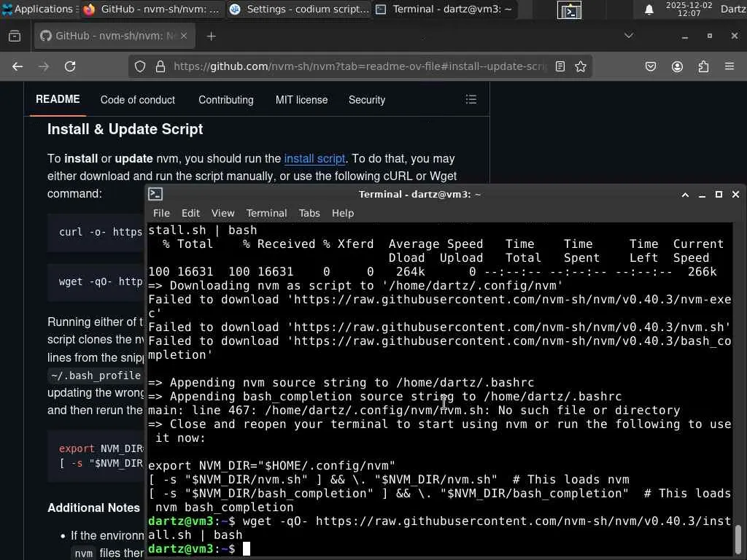Go forward one page in Firefox
The width and height of the screenshot is (747, 560).
tap(44, 66)
